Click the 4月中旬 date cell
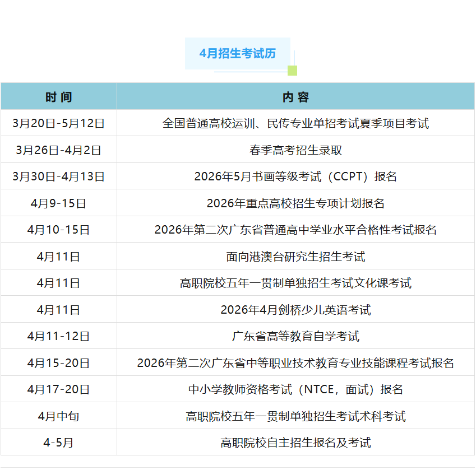The image size is (476, 470). point(59,416)
